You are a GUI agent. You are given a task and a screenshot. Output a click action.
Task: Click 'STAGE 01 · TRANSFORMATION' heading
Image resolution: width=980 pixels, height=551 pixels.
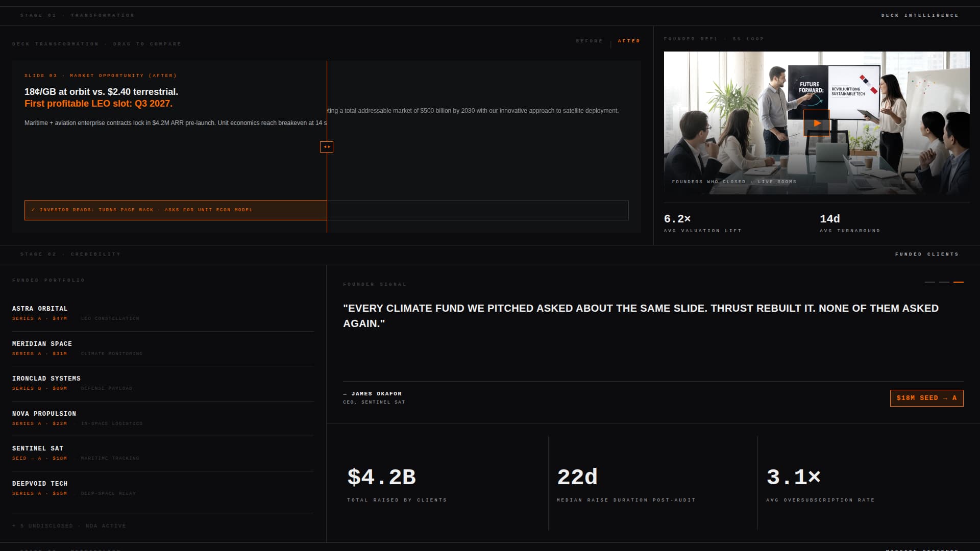pyautogui.click(x=78, y=15)
